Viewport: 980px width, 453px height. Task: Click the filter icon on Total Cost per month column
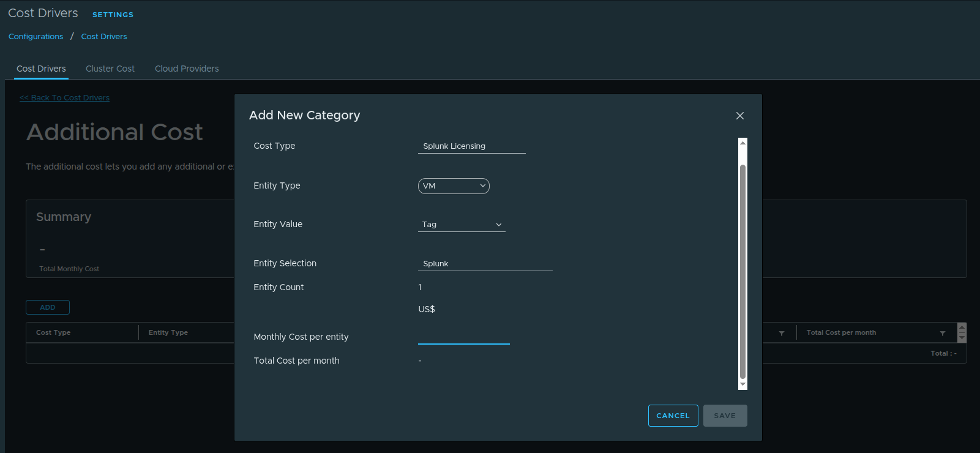coord(942,333)
